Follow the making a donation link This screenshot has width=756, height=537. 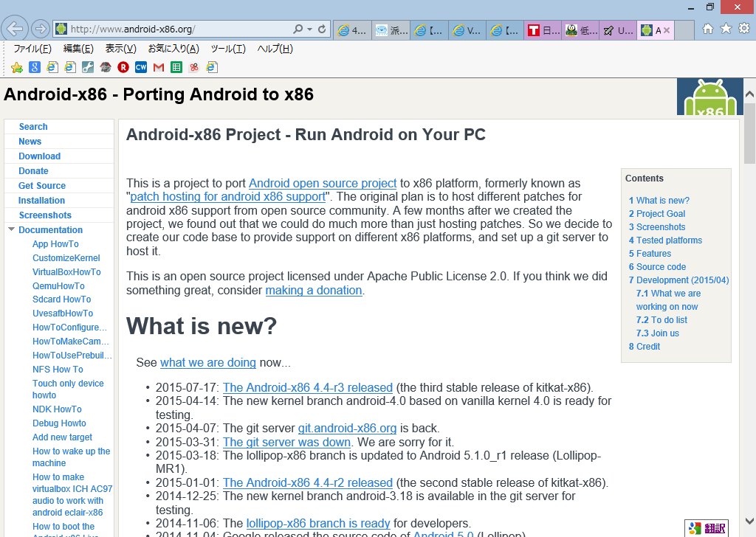pos(313,290)
